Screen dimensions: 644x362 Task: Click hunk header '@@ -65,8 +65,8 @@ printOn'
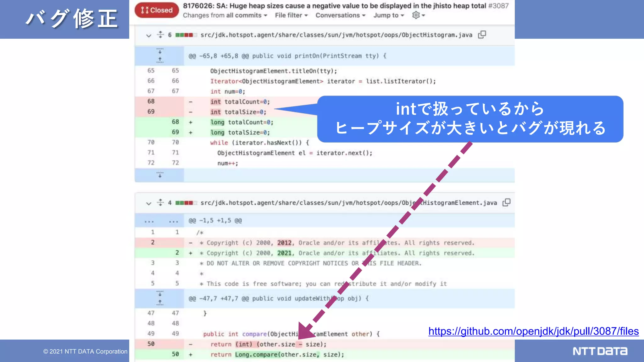click(287, 56)
